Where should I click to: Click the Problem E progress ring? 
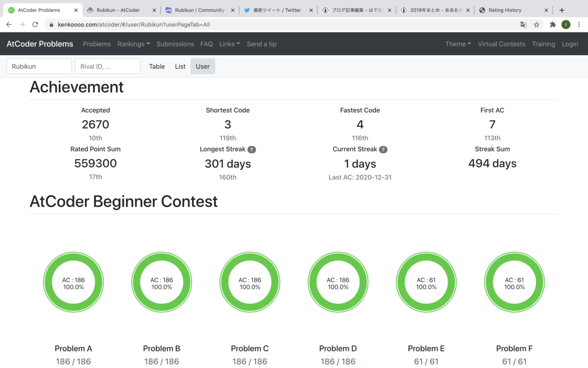tap(426, 283)
